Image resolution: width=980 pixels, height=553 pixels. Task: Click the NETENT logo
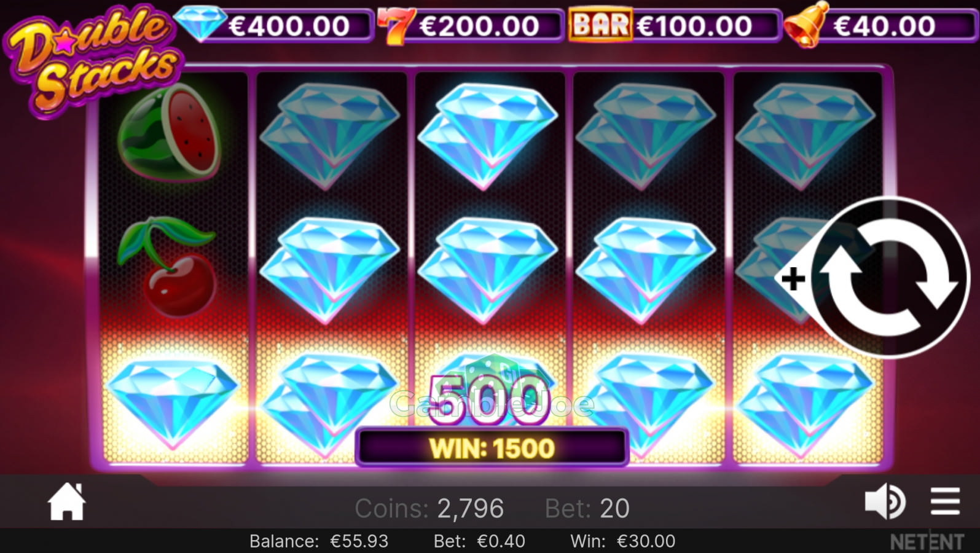point(927,542)
